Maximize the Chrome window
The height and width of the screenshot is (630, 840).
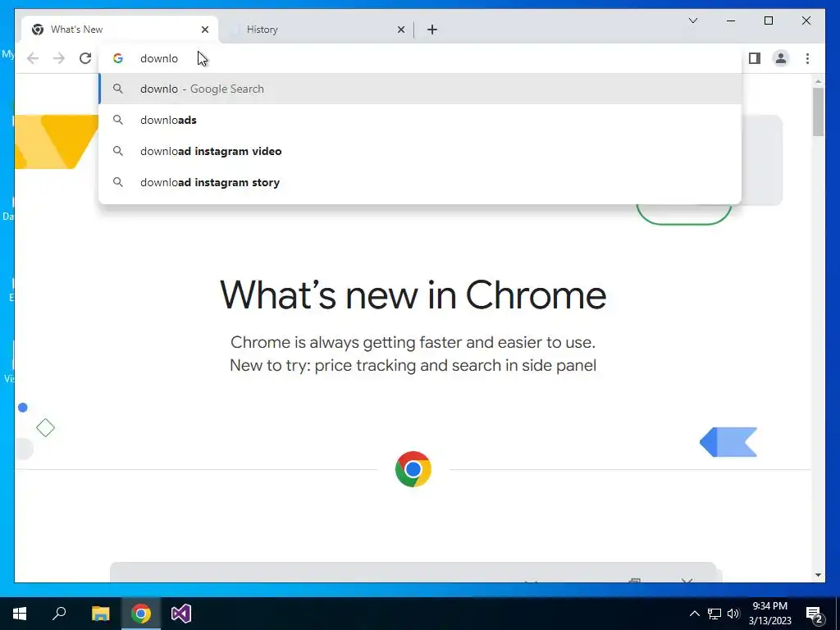coord(768,21)
